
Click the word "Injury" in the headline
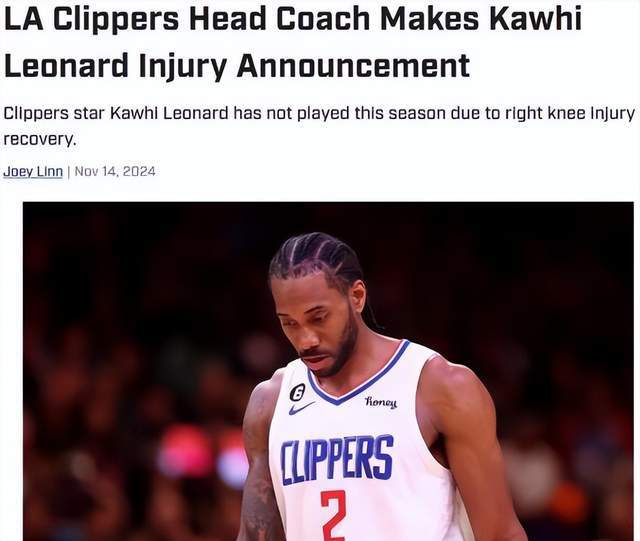click(182, 67)
